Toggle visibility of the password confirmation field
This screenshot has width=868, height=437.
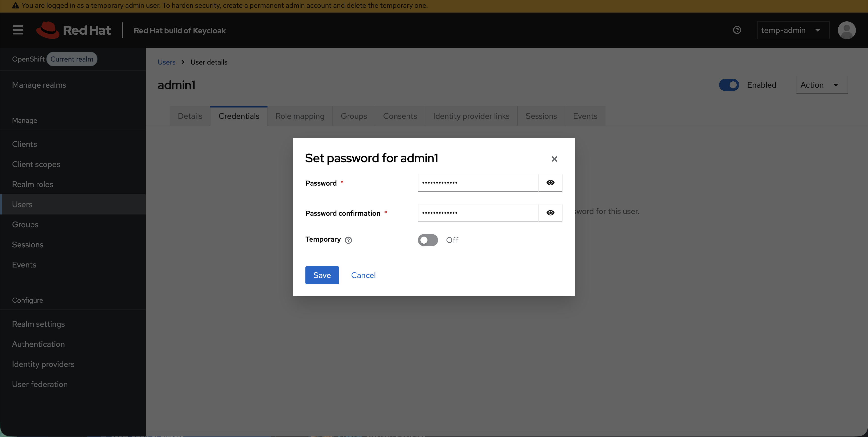(x=550, y=213)
